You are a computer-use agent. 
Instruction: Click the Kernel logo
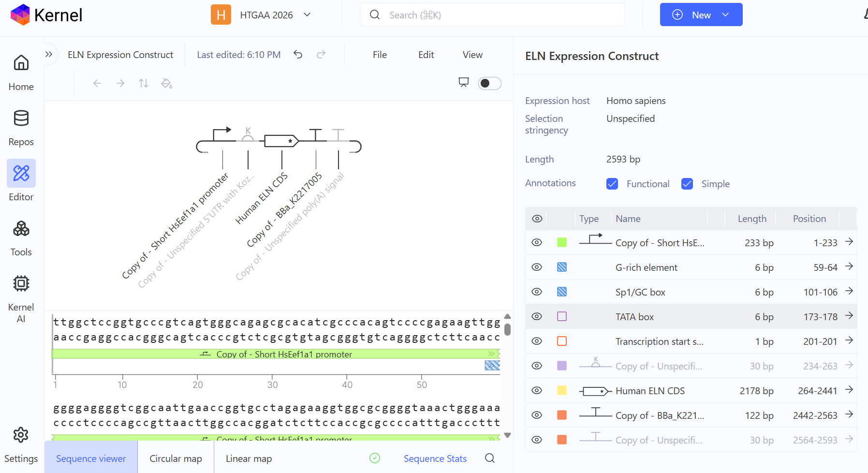pyautogui.click(x=46, y=15)
